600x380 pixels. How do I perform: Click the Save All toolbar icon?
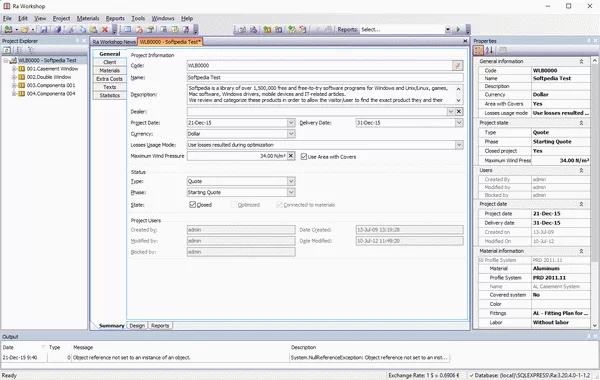click(x=57, y=29)
